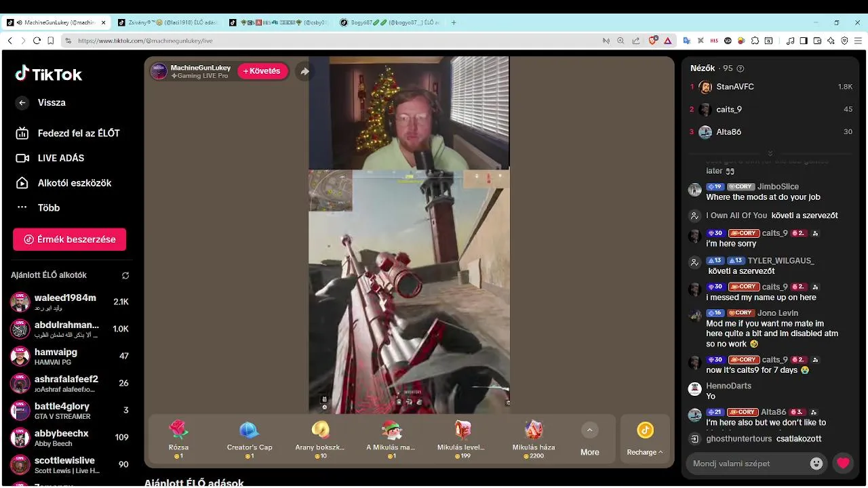Close the MachineGunLukey tab

coord(104,22)
